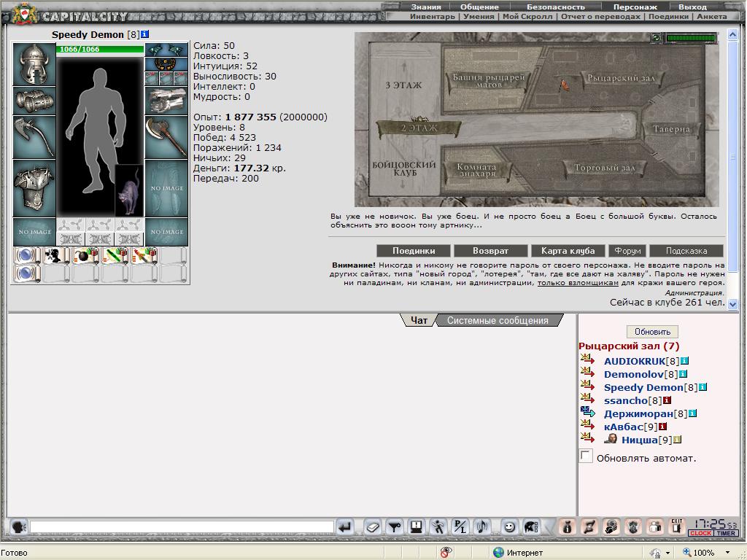
Task: Use the bomb scroll item
Action: 86,256
